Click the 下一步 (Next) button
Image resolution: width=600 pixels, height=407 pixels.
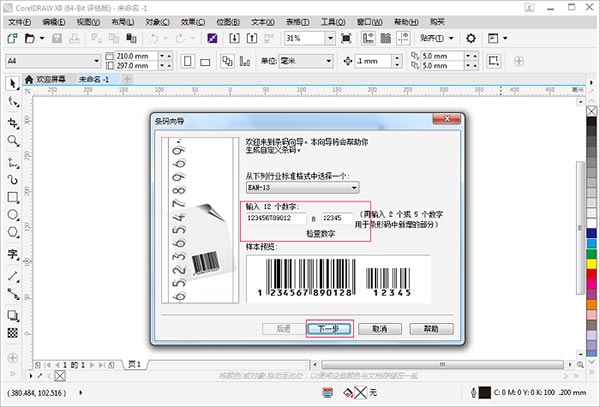[328, 328]
